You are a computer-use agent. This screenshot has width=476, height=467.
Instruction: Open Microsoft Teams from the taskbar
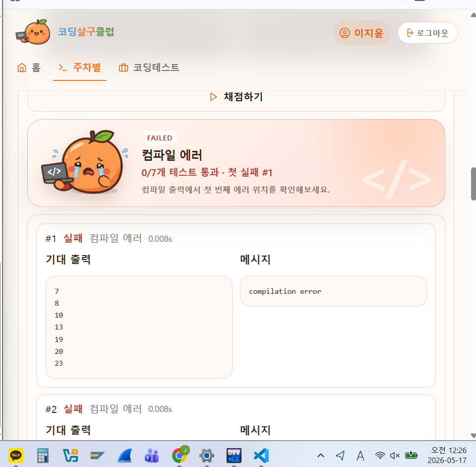[152, 456]
